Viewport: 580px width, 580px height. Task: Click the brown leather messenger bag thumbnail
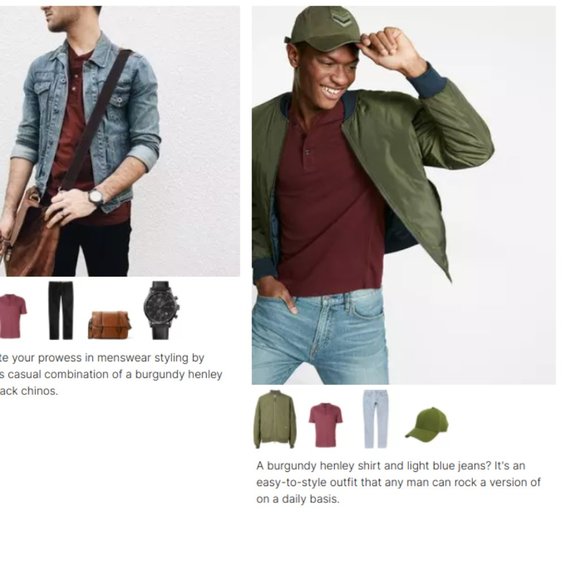tap(109, 325)
